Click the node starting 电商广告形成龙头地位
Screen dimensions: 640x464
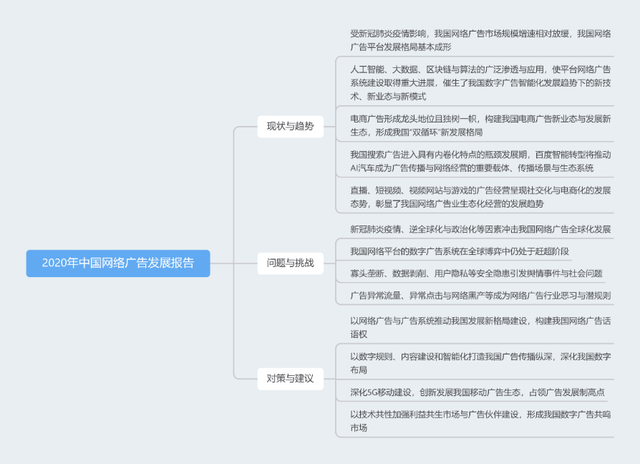480,126
